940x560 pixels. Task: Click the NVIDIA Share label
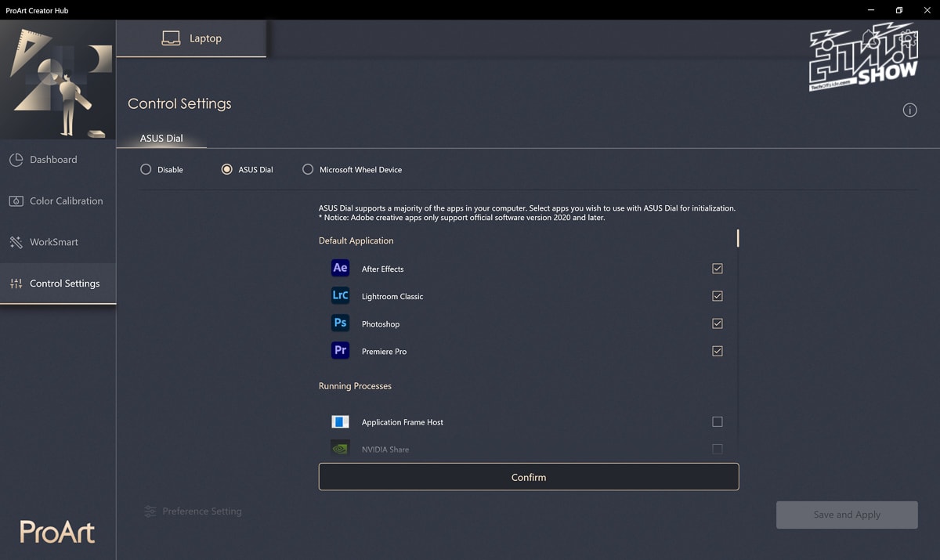click(385, 450)
